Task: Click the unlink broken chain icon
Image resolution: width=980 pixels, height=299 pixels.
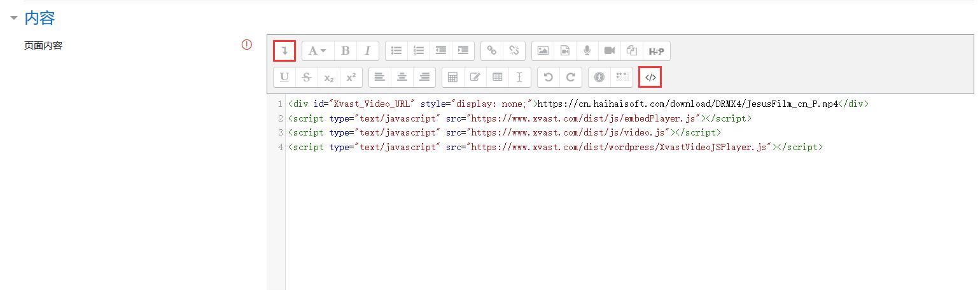Action: pos(514,51)
